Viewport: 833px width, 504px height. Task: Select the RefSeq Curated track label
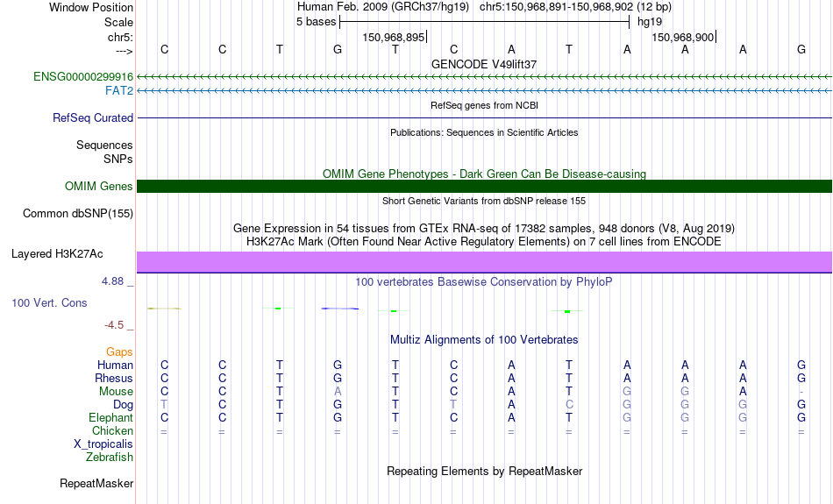93,117
